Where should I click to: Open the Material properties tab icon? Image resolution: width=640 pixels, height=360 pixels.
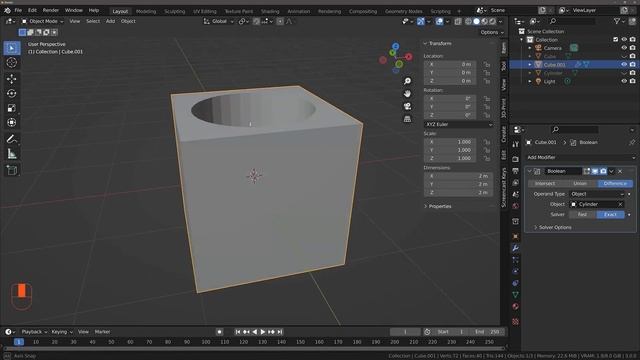coord(516,307)
